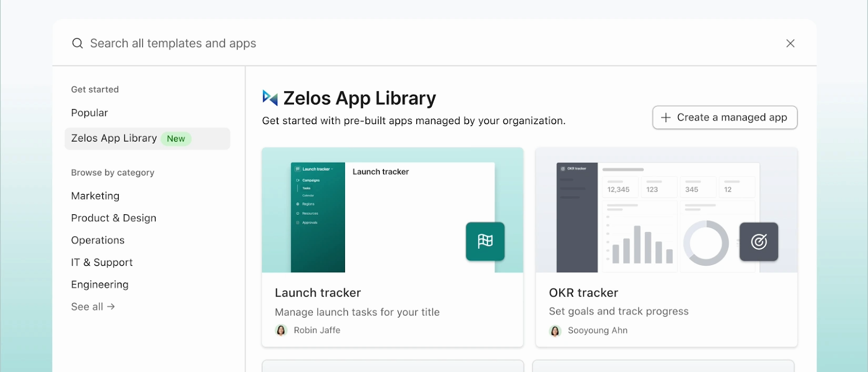Go to the IT & Support category

(102, 262)
